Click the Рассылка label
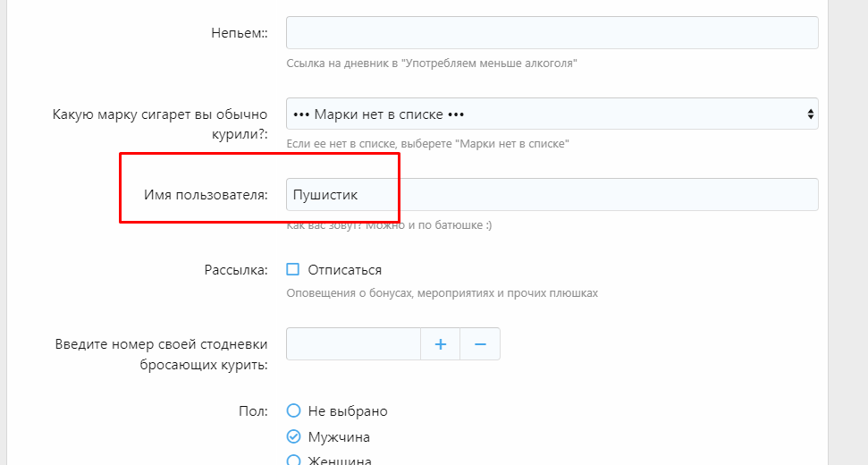 click(x=236, y=270)
